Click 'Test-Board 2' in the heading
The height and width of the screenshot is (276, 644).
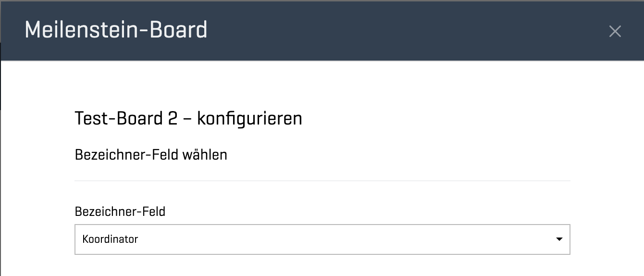(x=126, y=118)
